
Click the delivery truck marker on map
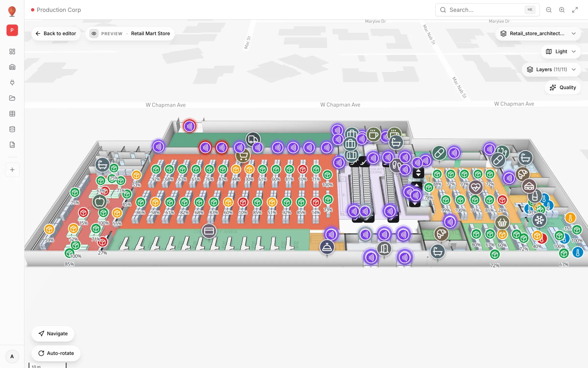(253, 139)
